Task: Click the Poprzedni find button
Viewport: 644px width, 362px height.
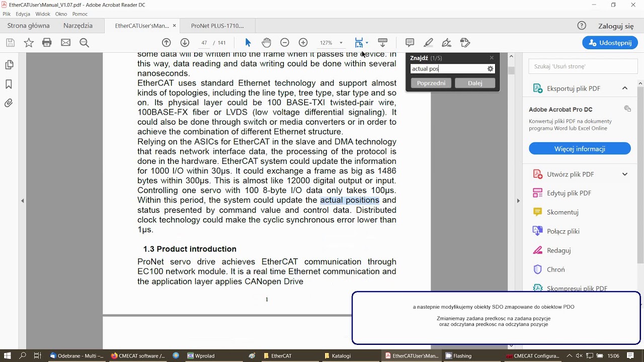Action: coord(431,83)
